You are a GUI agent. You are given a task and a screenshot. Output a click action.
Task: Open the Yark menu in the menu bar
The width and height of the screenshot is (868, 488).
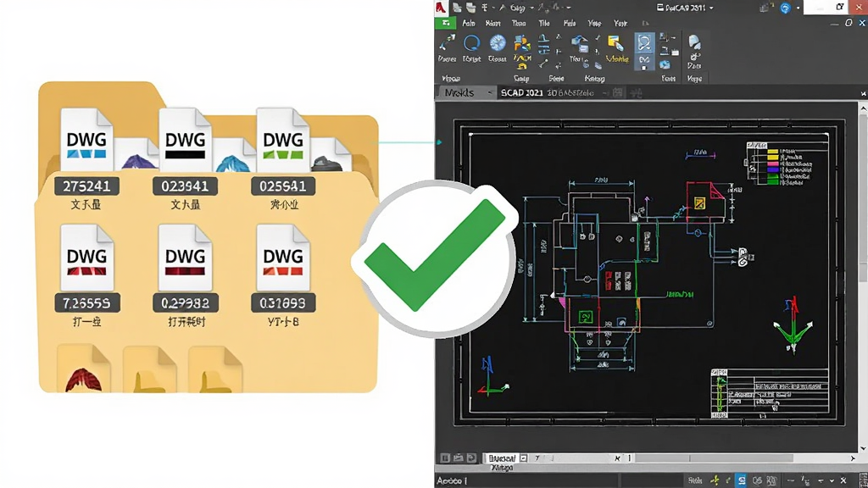(620, 23)
